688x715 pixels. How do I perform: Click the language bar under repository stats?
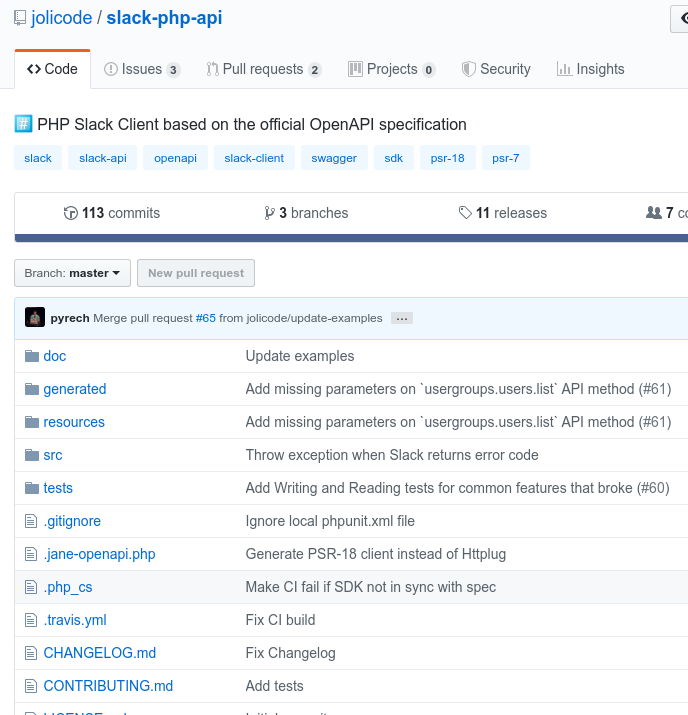tap(351, 238)
